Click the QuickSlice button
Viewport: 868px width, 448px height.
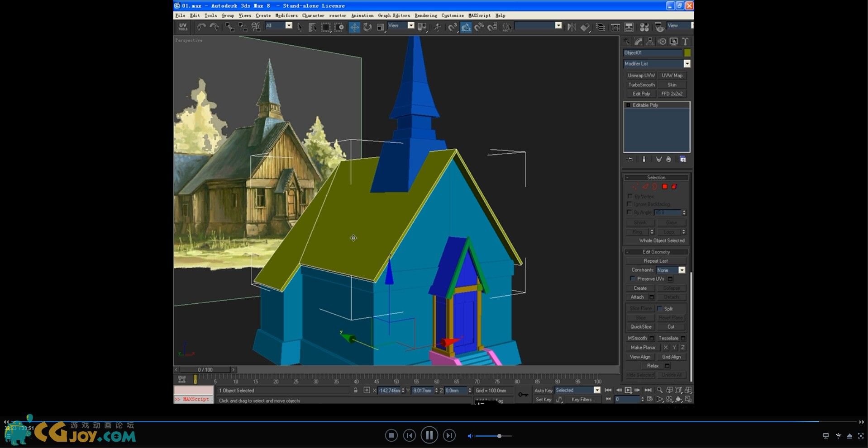pos(641,326)
